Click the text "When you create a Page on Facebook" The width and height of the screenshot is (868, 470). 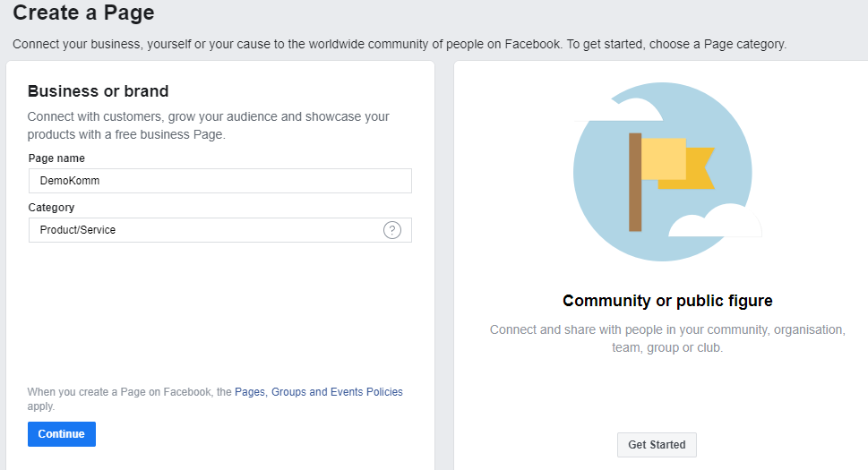click(119, 392)
